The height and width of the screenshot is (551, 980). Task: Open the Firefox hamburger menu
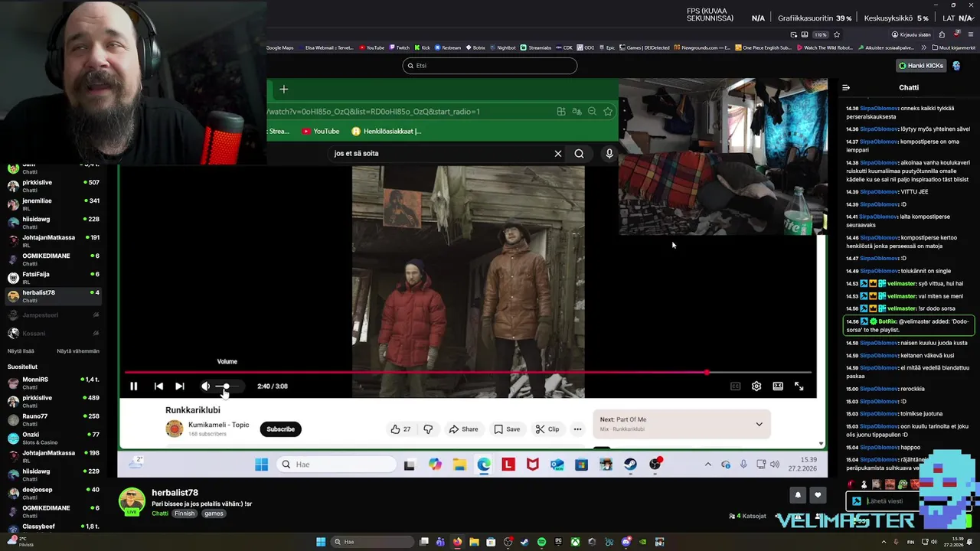click(x=971, y=34)
